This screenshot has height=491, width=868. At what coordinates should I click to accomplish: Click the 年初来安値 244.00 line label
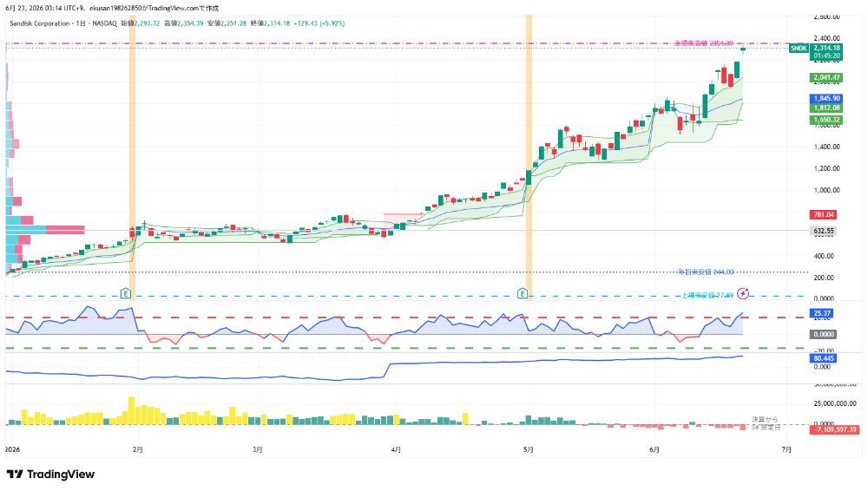[x=706, y=272]
